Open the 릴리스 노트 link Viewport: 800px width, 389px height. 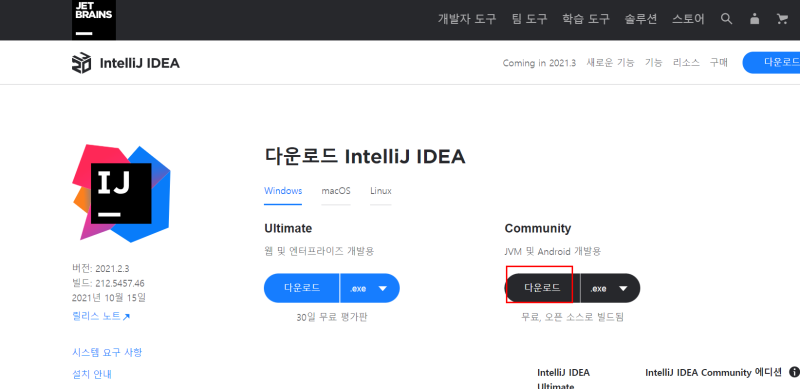pyautogui.click(x=101, y=317)
